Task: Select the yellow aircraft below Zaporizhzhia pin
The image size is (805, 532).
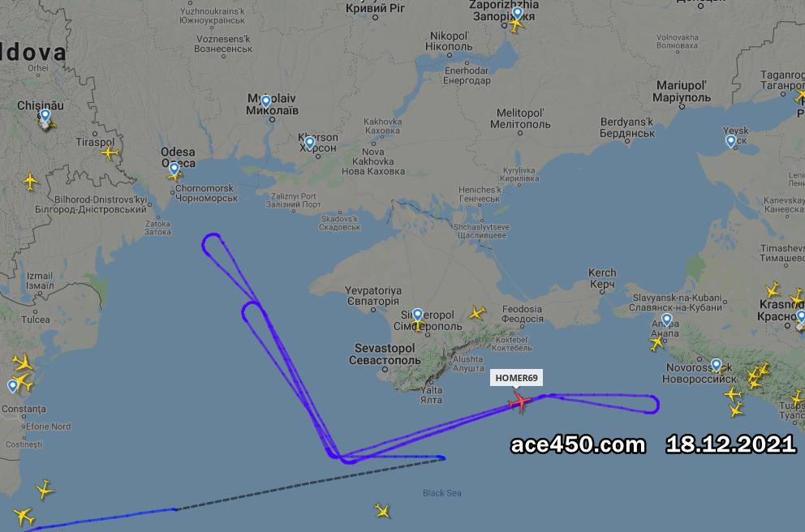Action: [515, 24]
